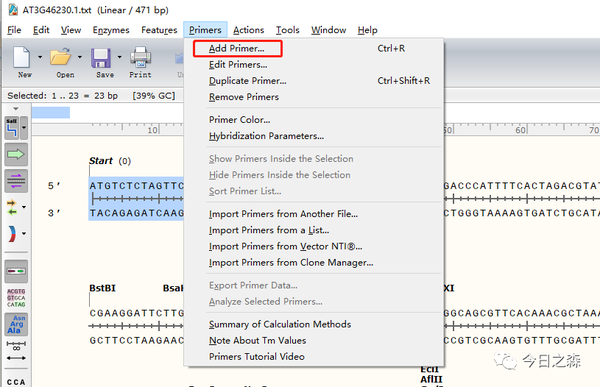
Task: Click the Asn Arg Ala amino acid icon
Action: click(x=16, y=324)
